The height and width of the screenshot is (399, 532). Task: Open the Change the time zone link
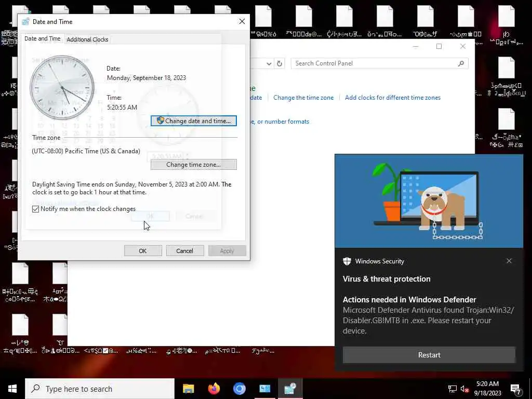(x=303, y=98)
